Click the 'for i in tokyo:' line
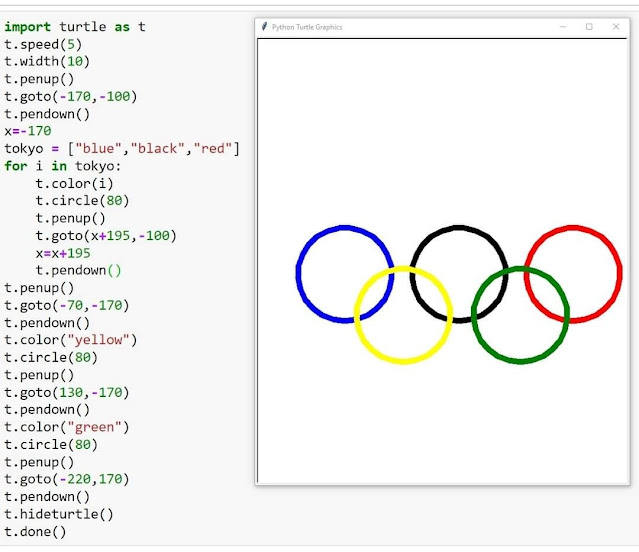 click(x=63, y=166)
